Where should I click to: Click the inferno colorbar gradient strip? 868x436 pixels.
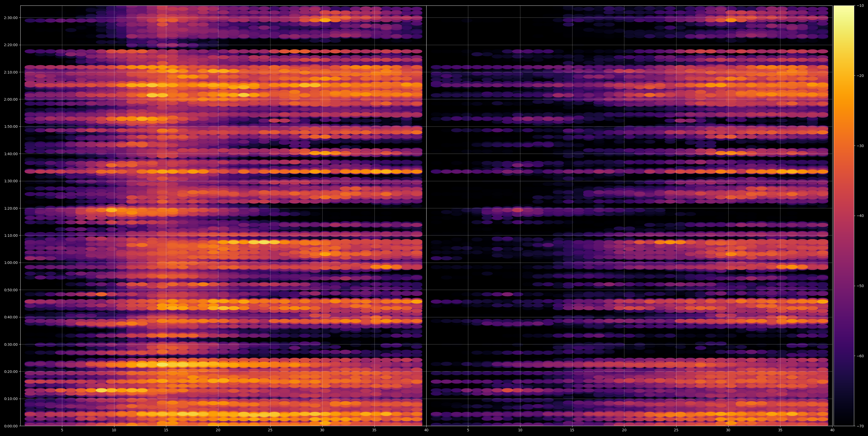(x=844, y=216)
